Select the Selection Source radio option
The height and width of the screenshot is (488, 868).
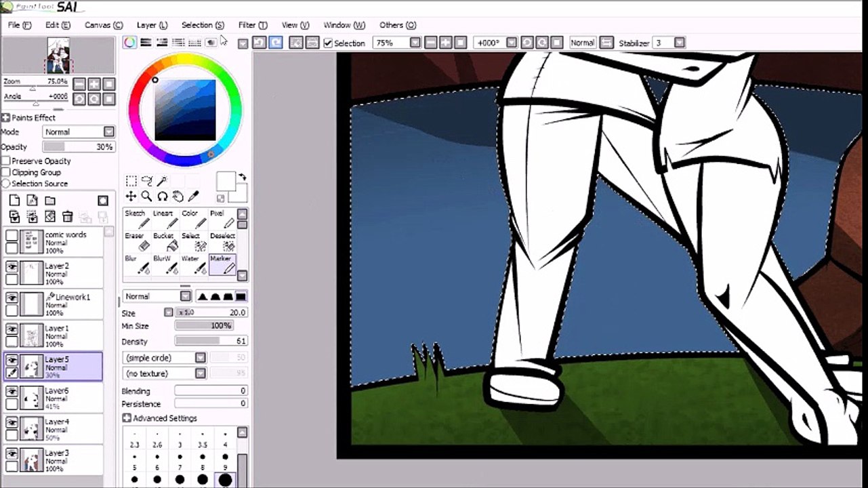pos(6,184)
